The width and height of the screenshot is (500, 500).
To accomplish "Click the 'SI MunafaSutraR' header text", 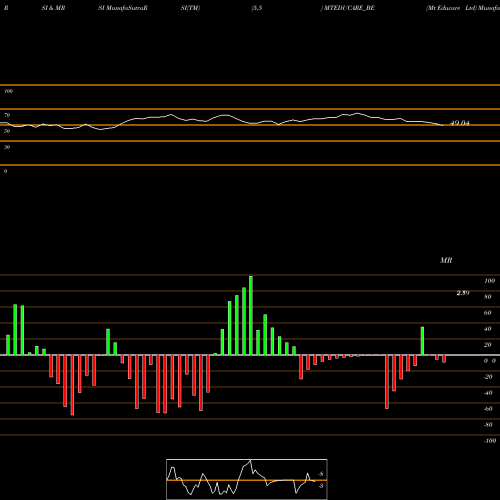I will pyautogui.click(x=123, y=8).
